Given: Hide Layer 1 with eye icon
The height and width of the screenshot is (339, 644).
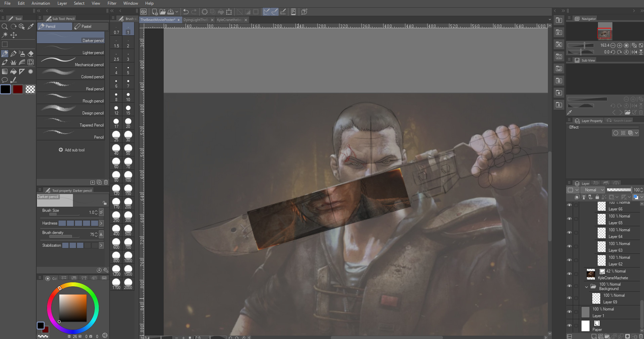Looking at the screenshot, I should pos(569,312).
